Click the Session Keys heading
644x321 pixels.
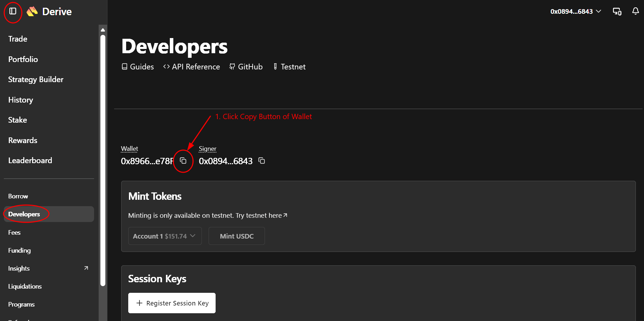[x=157, y=279]
